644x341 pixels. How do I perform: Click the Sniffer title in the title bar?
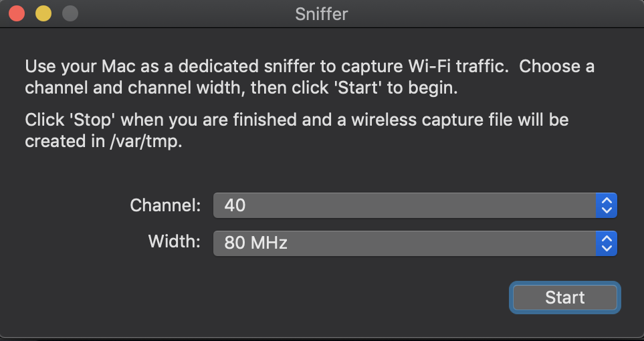(x=322, y=13)
